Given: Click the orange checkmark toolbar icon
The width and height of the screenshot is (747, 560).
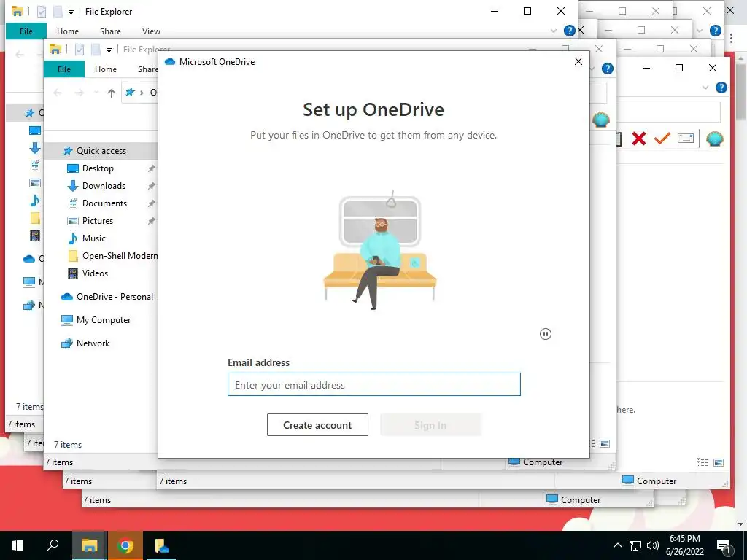Looking at the screenshot, I should point(662,139).
